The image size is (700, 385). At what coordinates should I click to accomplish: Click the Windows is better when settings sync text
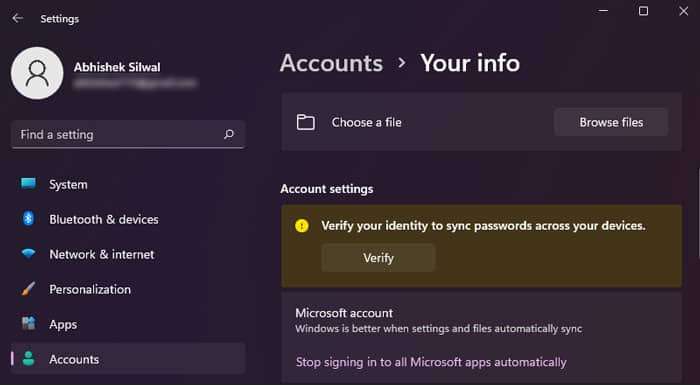[438, 329]
